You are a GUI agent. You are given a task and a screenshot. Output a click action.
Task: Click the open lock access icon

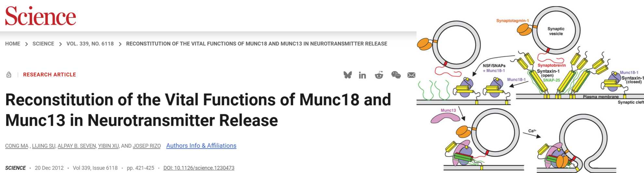coord(9,75)
